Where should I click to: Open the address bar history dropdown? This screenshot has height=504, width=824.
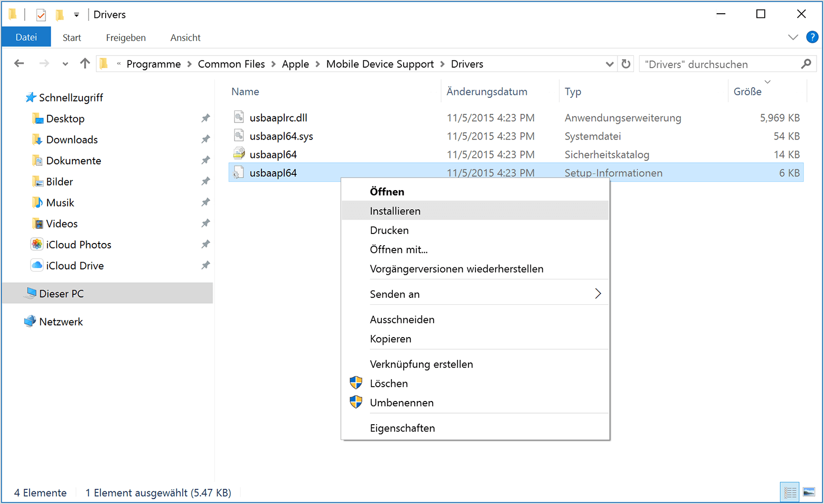click(x=610, y=64)
